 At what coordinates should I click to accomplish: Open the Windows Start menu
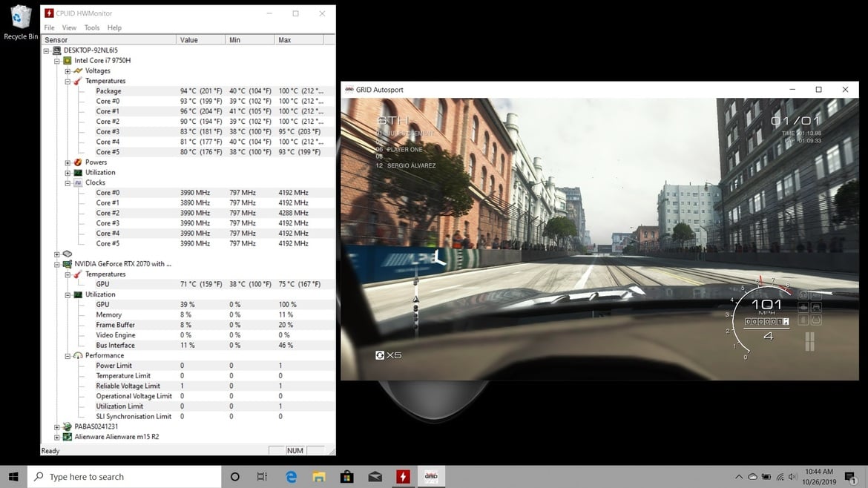[x=13, y=476]
